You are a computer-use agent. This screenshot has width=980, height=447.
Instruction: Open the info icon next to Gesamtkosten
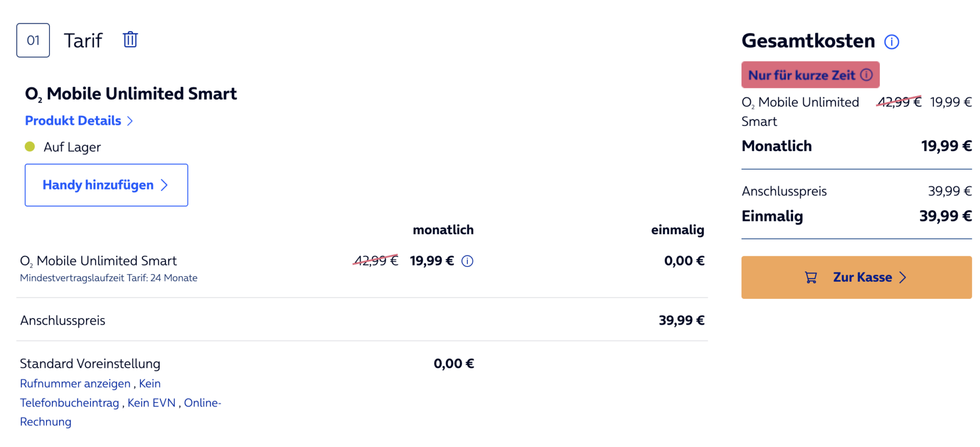pyautogui.click(x=892, y=42)
